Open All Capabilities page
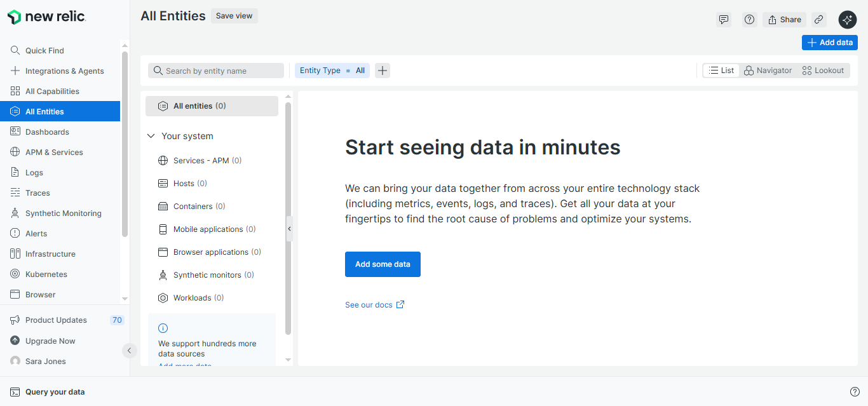 pyautogui.click(x=60, y=91)
